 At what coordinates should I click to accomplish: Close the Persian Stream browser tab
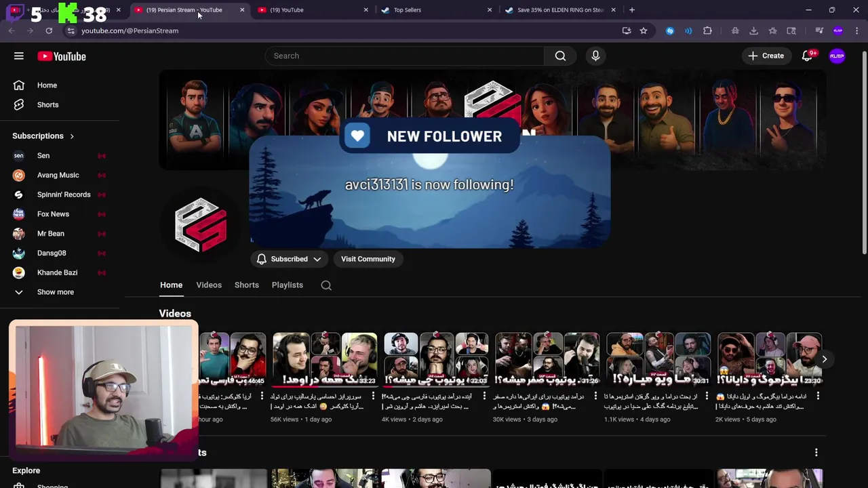(x=242, y=10)
